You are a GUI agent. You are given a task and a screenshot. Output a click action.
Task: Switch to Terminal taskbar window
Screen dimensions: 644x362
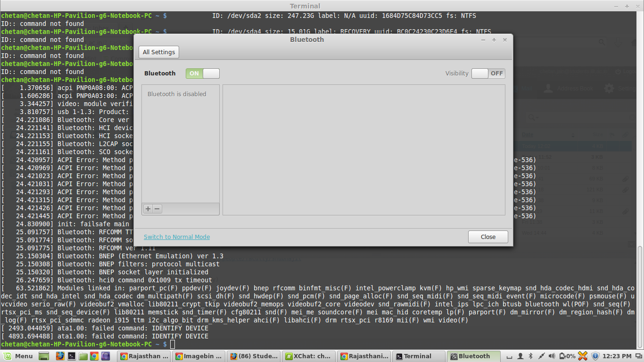tap(419, 356)
